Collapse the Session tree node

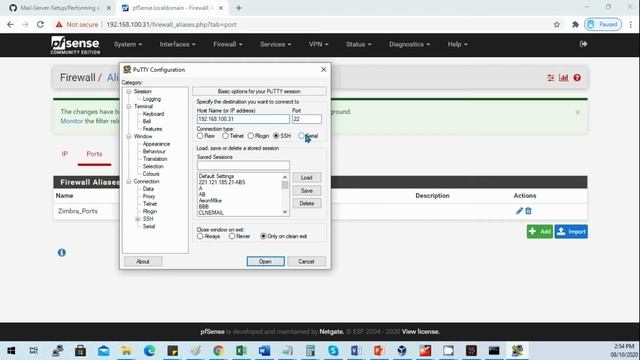pos(129,91)
